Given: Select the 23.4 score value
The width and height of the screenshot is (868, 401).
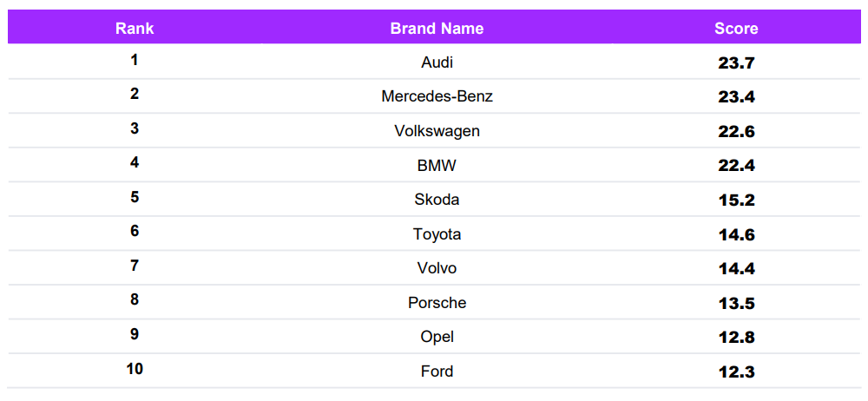Looking at the screenshot, I should click(736, 97).
